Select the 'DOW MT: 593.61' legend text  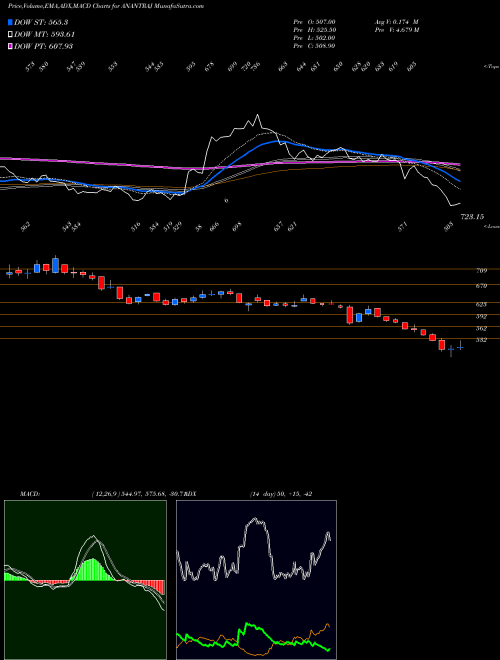pyautogui.click(x=44, y=34)
